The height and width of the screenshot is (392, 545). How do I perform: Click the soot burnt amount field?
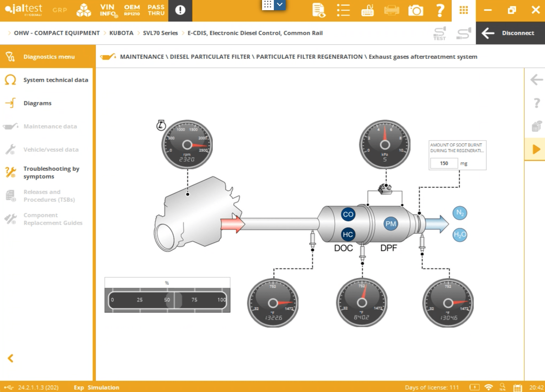click(444, 163)
